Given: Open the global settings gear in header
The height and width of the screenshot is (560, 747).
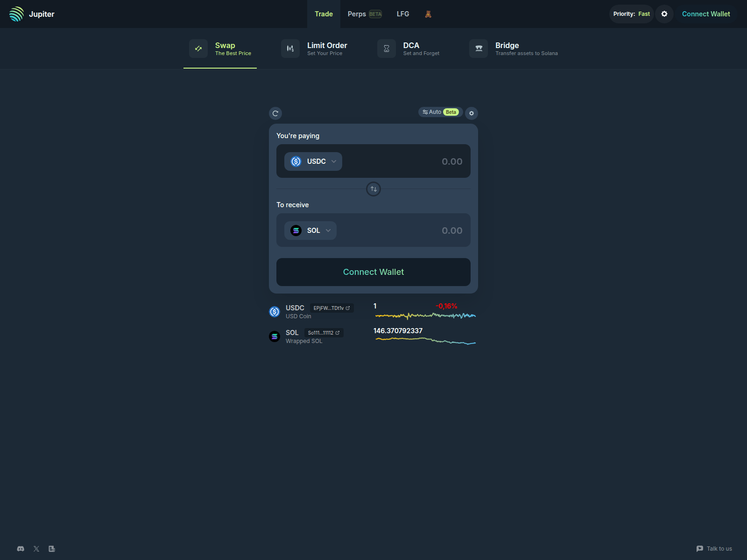Looking at the screenshot, I should [x=664, y=14].
